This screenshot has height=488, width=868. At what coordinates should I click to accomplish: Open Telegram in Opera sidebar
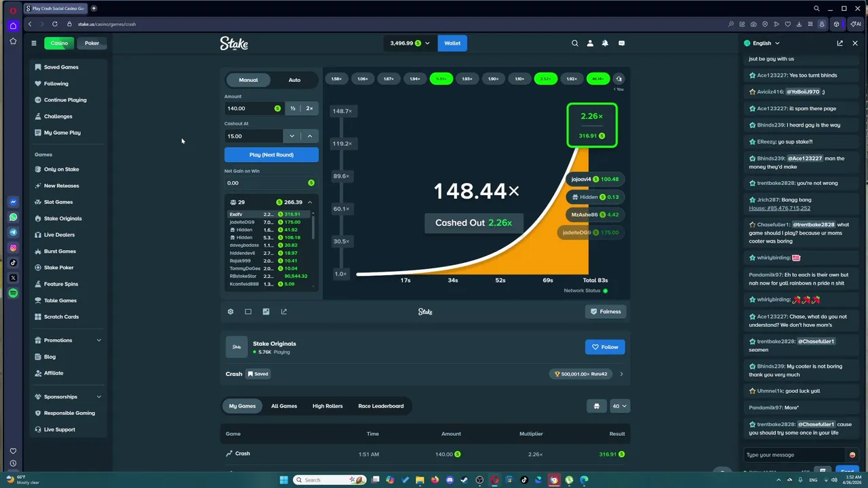pyautogui.click(x=13, y=232)
